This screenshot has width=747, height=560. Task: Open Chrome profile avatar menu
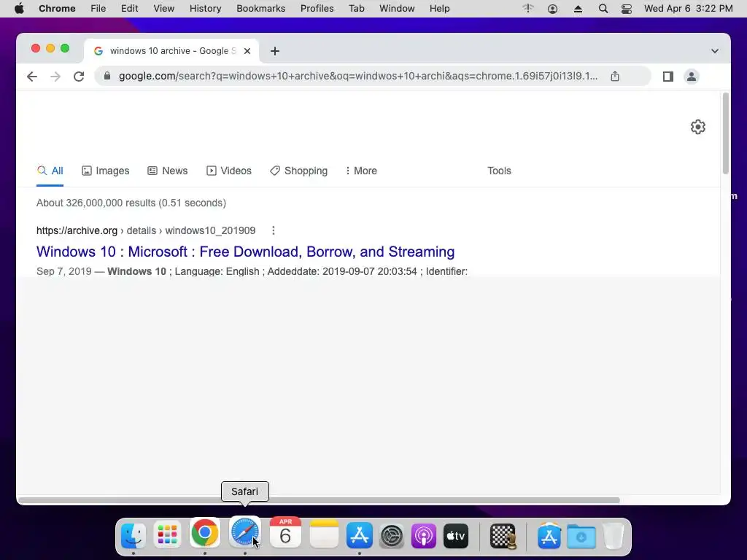point(692,76)
